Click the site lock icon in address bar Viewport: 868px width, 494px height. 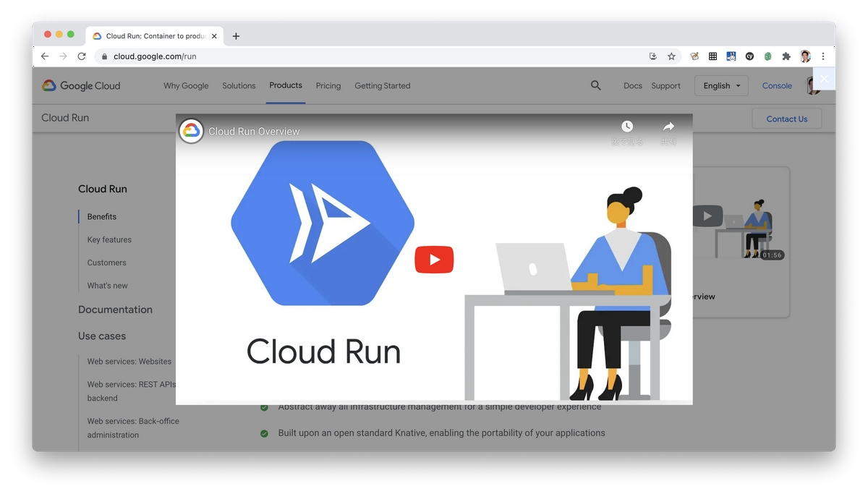(105, 56)
